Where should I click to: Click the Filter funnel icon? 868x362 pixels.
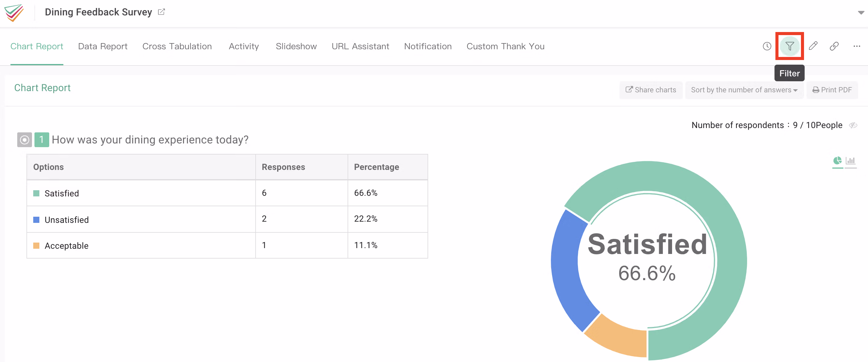click(790, 46)
